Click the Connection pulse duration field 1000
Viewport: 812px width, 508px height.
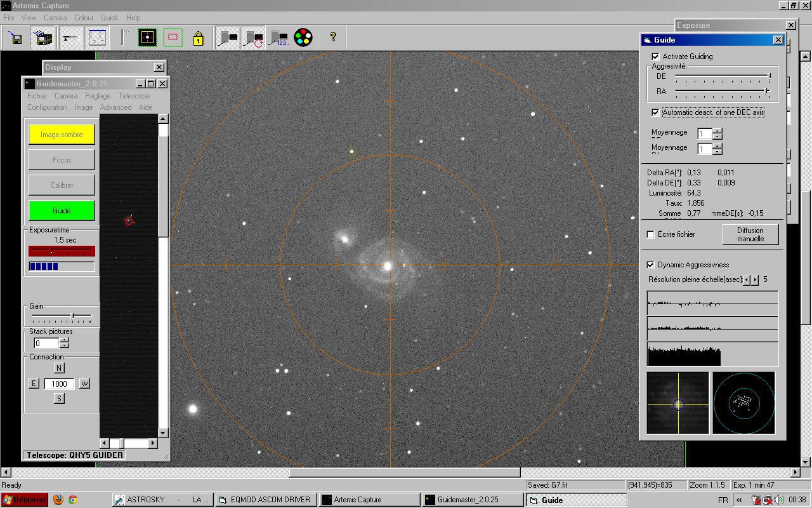tap(59, 384)
